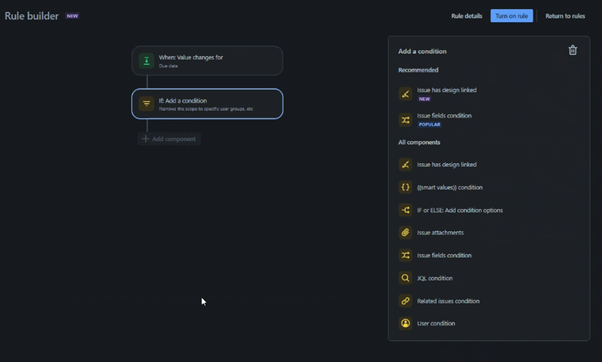This screenshot has width=602, height=362.
Task: Click the IF or ELSE branch icon
Action: click(405, 210)
